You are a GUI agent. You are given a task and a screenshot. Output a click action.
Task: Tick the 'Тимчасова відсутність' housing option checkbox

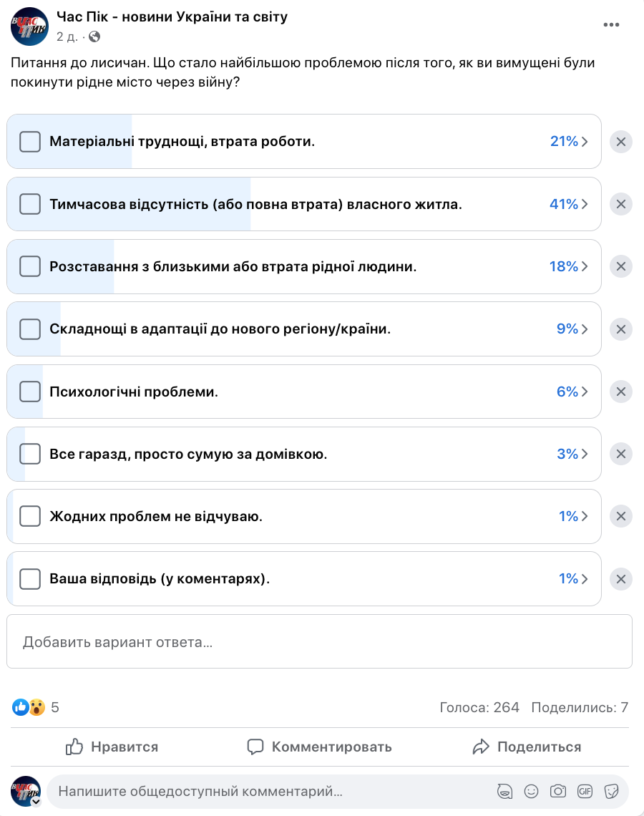[x=30, y=204]
